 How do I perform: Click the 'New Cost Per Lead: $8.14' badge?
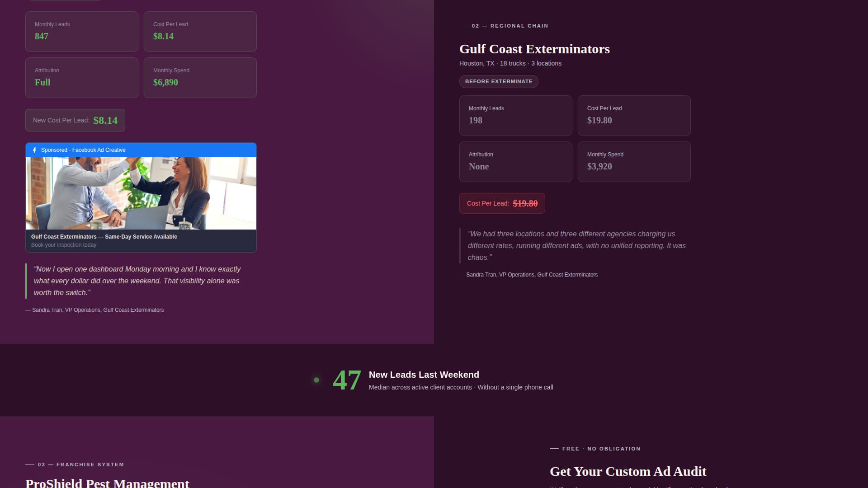click(75, 120)
